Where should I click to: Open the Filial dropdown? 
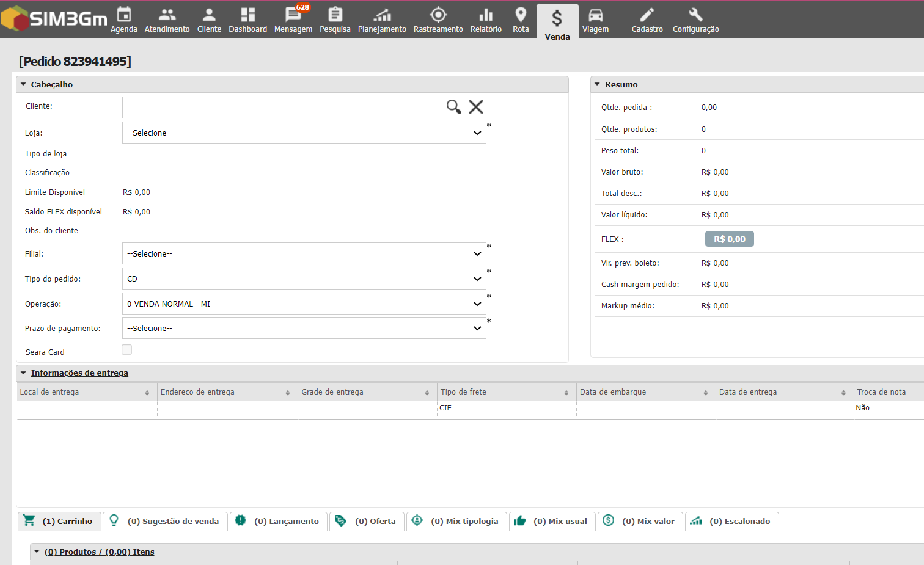coord(304,253)
